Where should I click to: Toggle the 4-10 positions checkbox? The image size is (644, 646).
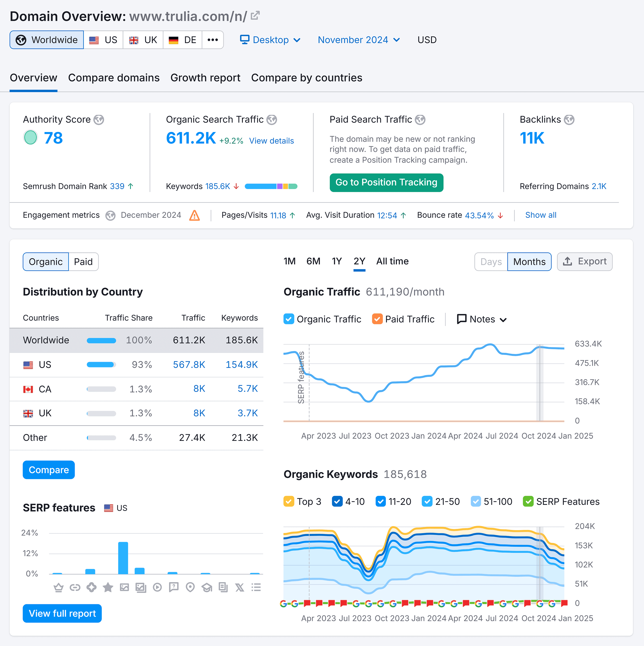pos(337,501)
